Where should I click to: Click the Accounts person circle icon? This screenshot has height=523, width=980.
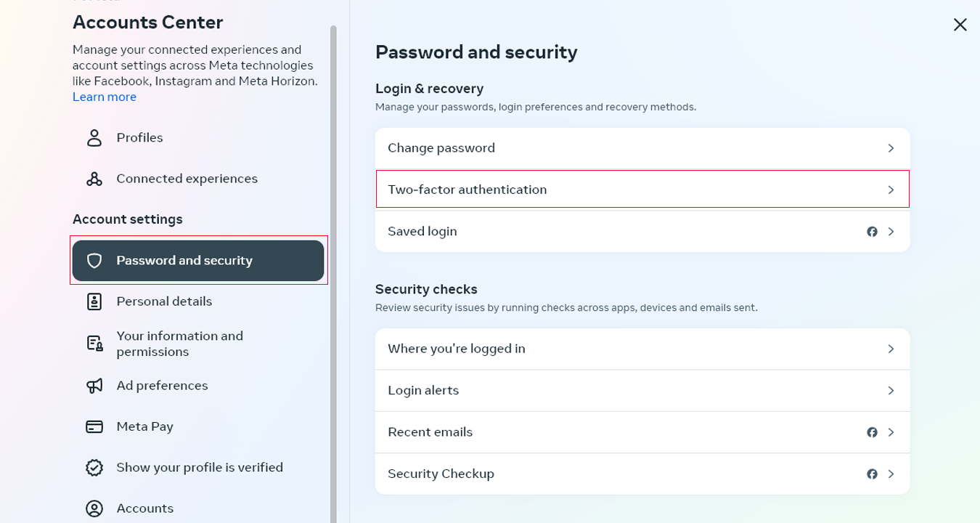coord(94,508)
